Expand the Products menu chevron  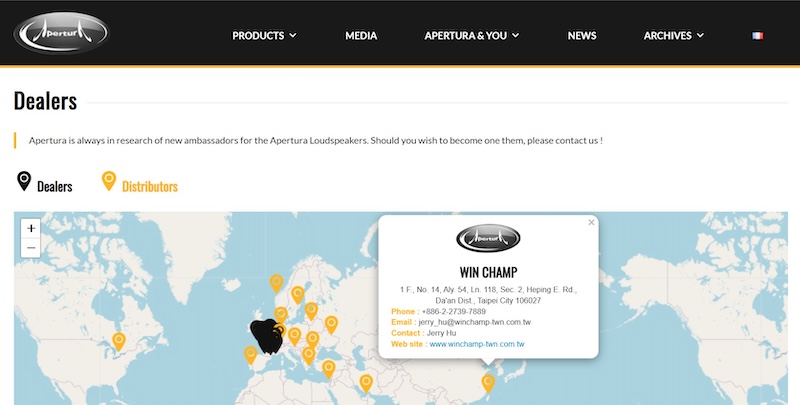pyautogui.click(x=293, y=35)
